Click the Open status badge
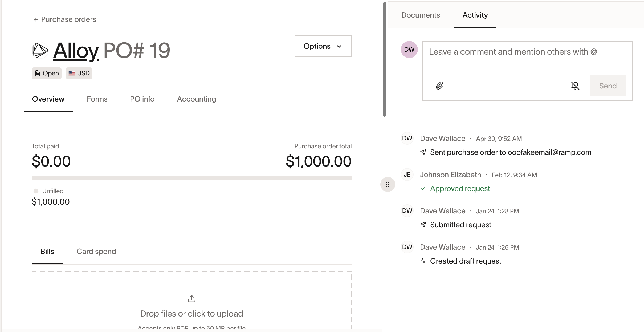Image resolution: width=644 pixels, height=332 pixels. pos(47,73)
